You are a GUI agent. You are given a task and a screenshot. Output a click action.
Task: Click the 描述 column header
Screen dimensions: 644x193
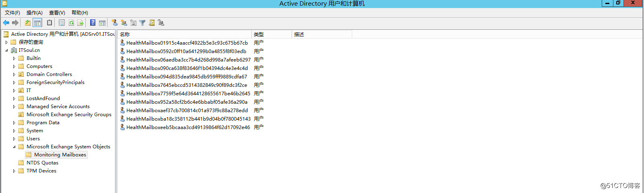click(x=322, y=35)
